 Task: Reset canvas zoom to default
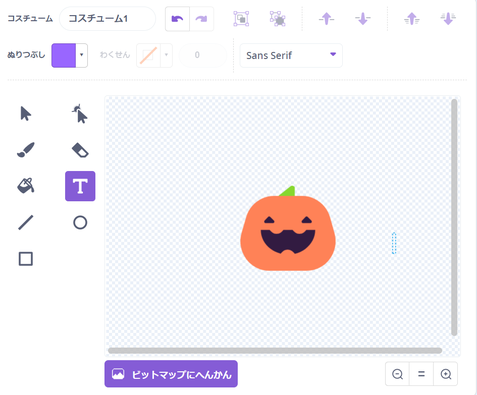click(421, 374)
